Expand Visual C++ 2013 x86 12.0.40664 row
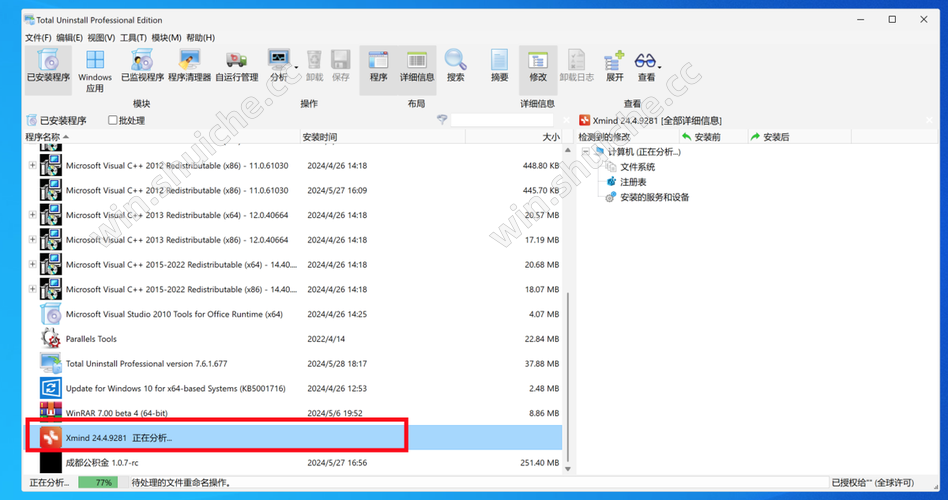 click(32, 239)
